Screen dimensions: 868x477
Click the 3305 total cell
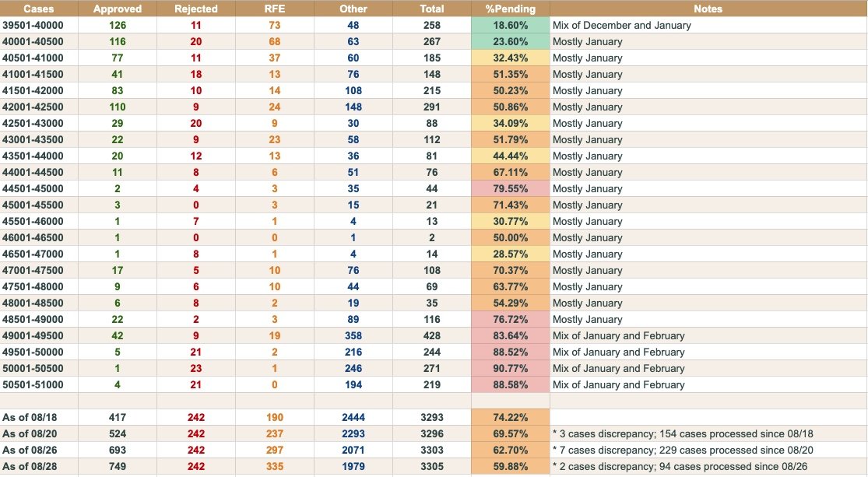click(431, 466)
